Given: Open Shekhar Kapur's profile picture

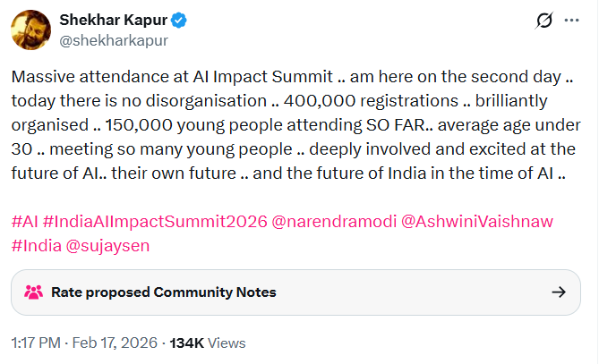Looking at the screenshot, I should (x=30, y=30).
